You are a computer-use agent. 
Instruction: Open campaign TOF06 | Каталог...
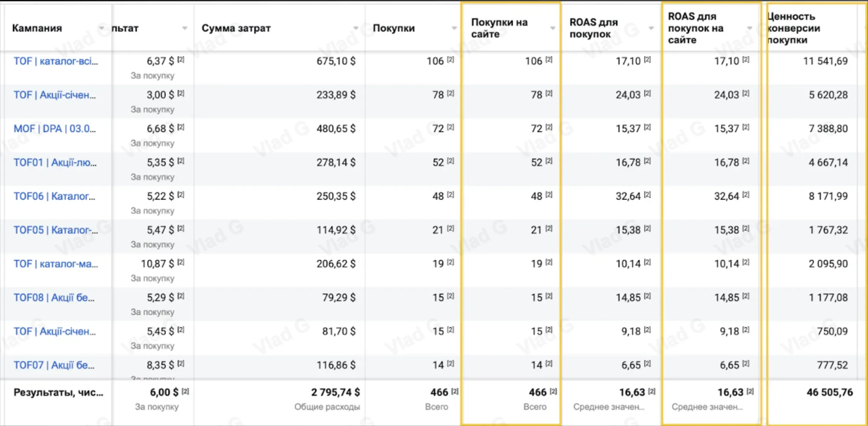click(x=54, y=196)
